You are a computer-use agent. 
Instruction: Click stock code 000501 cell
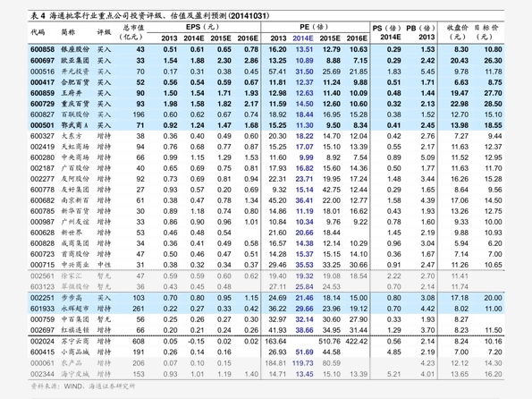(42, 125)
